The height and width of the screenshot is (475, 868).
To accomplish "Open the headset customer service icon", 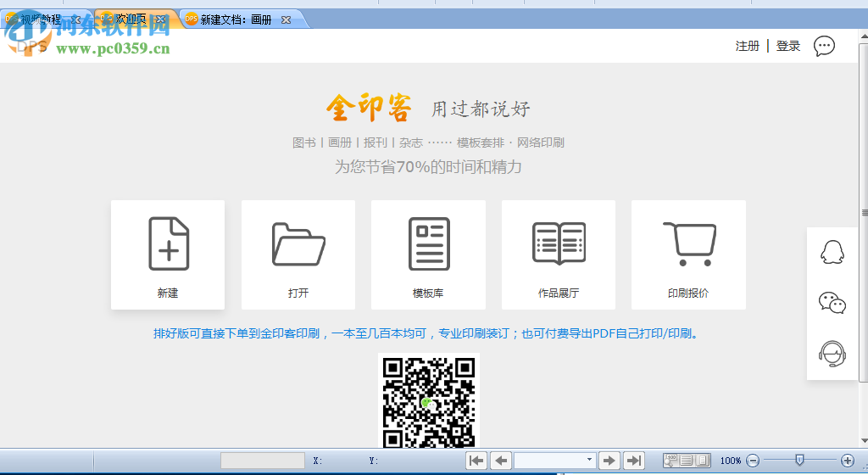I will [832, 354].
